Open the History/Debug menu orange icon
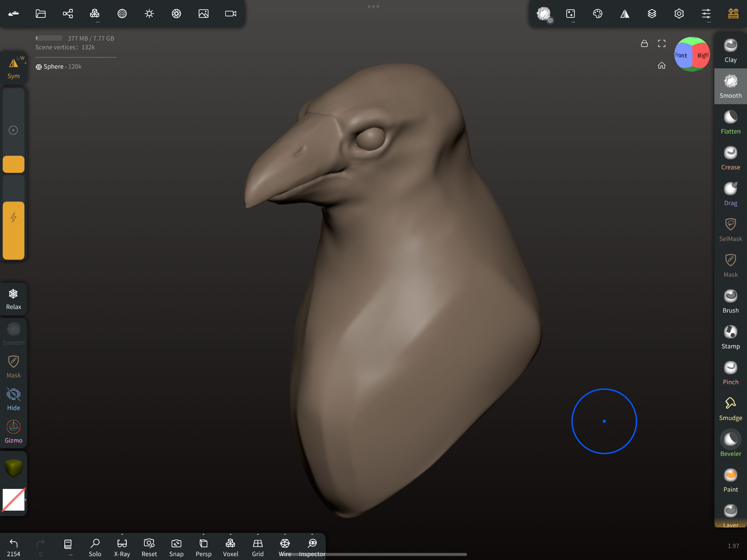747x560 pixels. coord(733,14)
